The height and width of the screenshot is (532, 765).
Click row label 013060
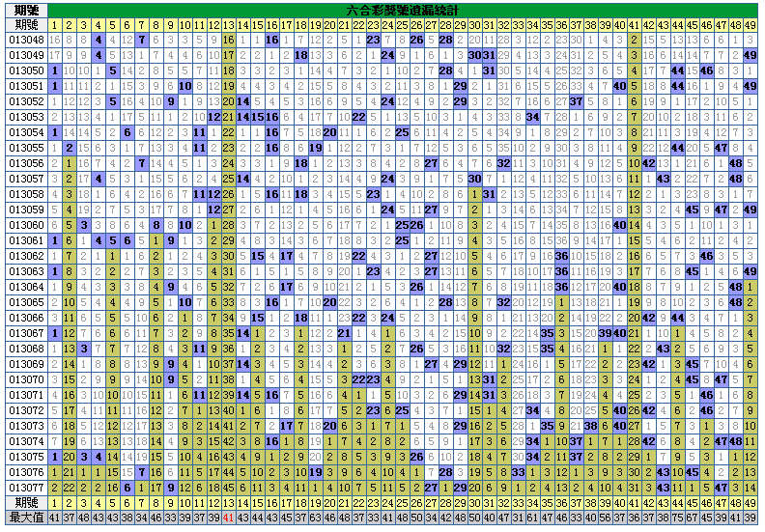[x=26, y=225]
